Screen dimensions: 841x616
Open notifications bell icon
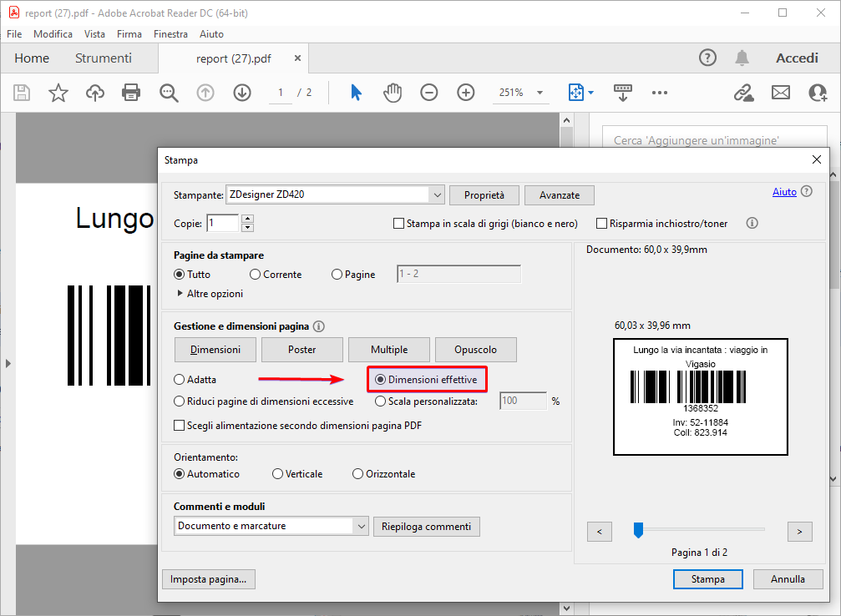(x=742, y=58)
